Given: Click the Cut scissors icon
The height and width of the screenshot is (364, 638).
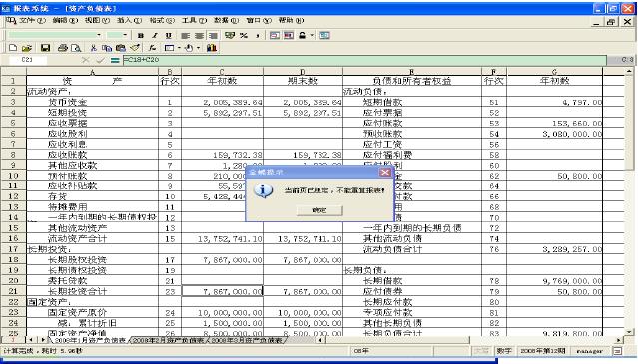Looking at the screenshot, I should 93,48.
